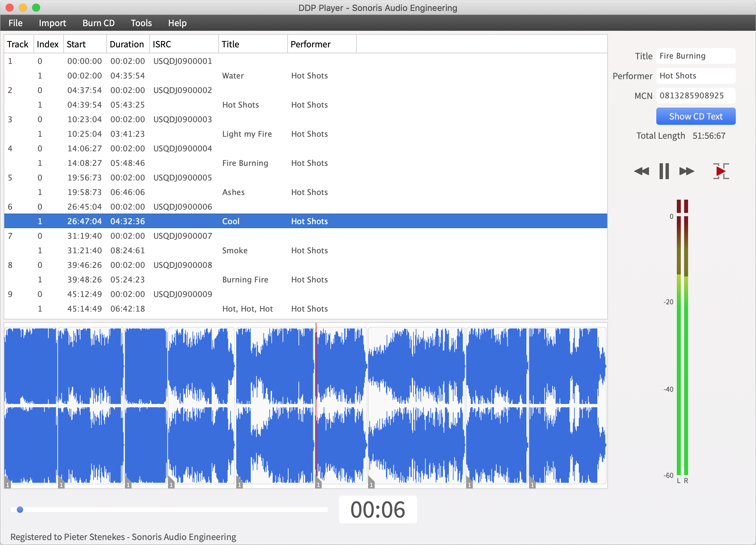
Task: Click the ISRC column header to sort
Action: coord(183,44)
